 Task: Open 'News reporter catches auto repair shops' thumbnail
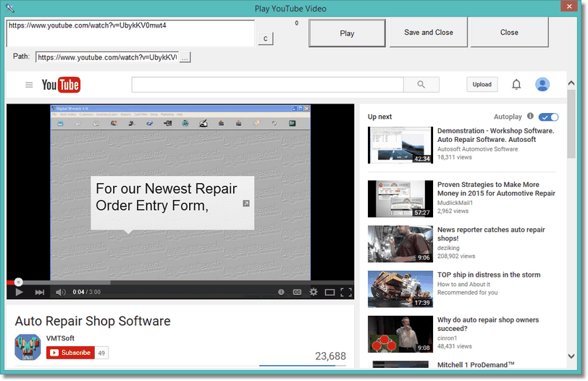[400, 243]
